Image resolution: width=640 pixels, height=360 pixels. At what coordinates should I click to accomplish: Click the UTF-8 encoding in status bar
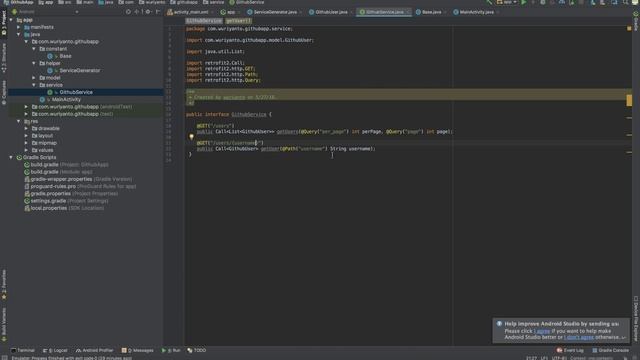pos(559,358)
